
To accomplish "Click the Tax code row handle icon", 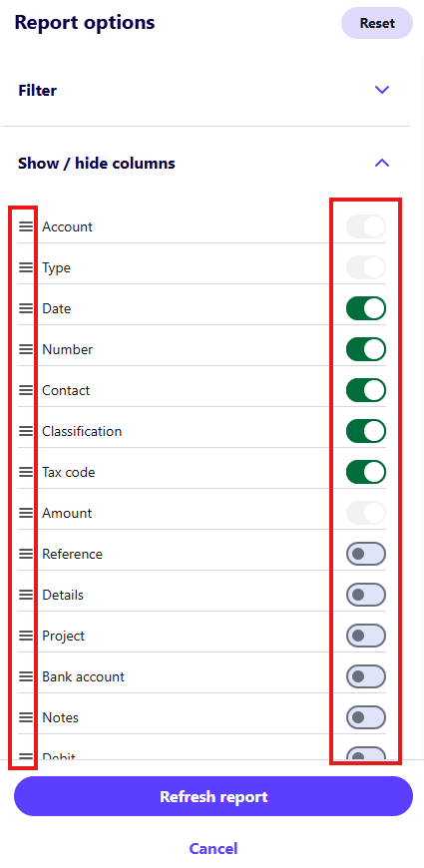I will pos(26,472).
